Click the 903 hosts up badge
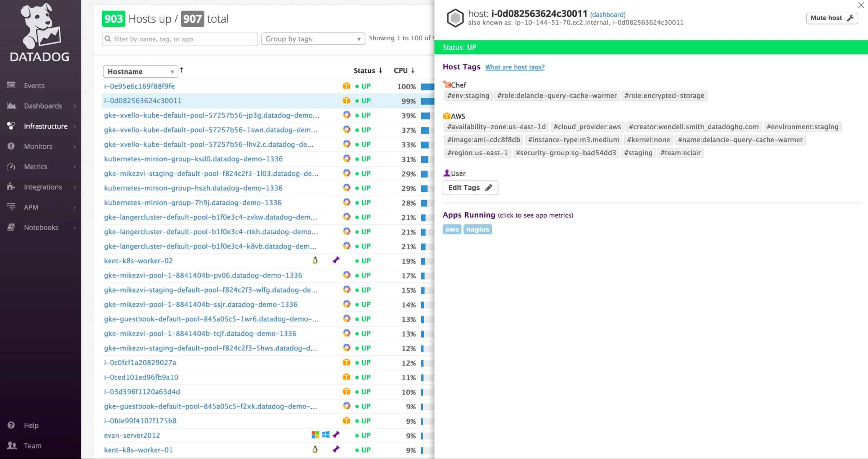The height and width of the screenshot is (459, 868). click(113, 19)
